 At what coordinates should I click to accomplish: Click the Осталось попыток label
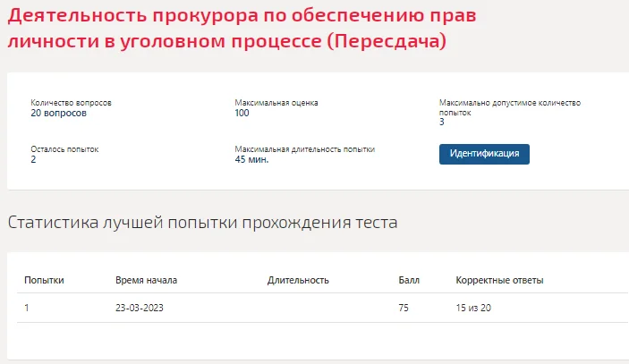tap(64, 149)
